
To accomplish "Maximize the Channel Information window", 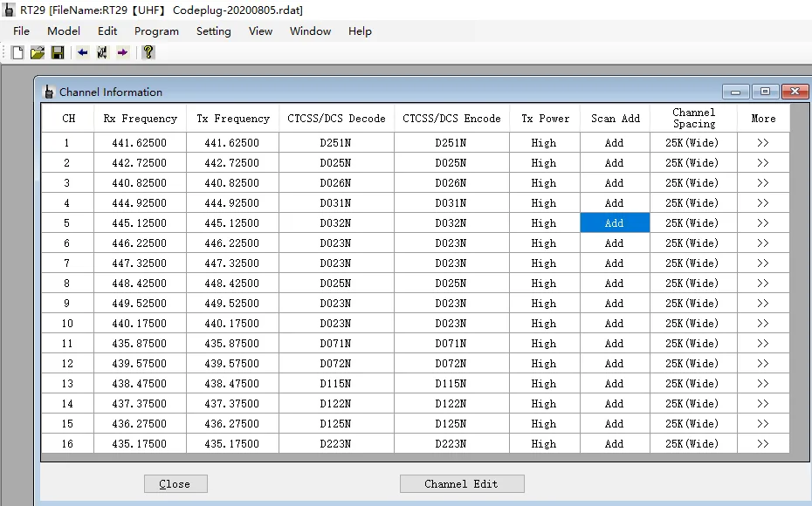I will tap(765, 92).
